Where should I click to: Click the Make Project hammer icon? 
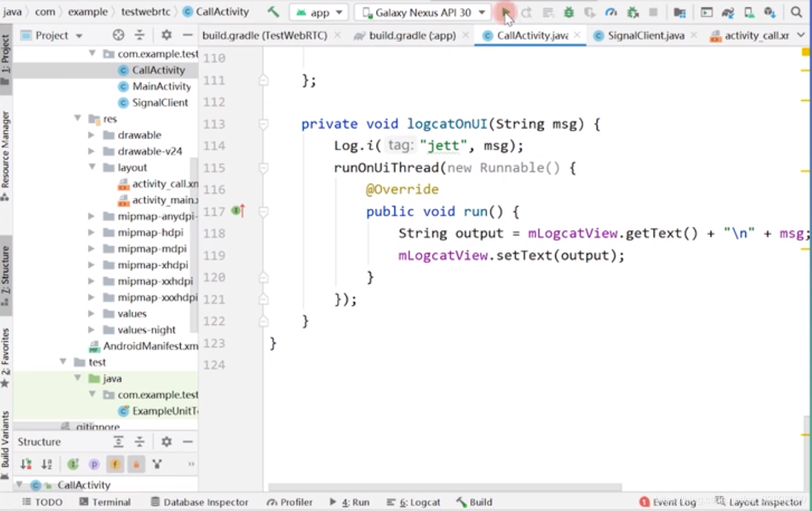tap(273, 12)
